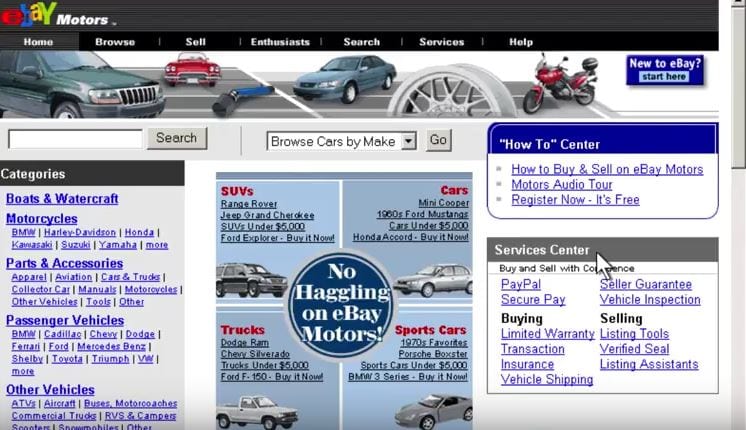Open the Browse navigation item

pos(115,42)
